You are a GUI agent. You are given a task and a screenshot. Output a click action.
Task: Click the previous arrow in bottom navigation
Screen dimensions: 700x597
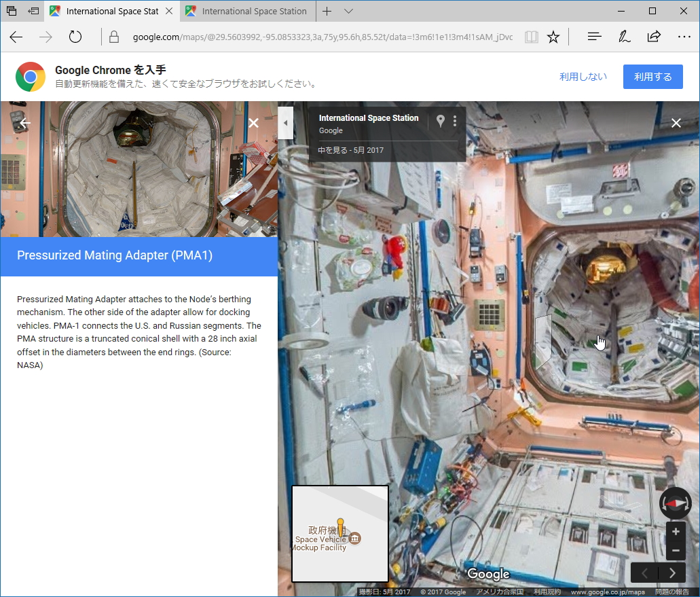click(644, 573)
